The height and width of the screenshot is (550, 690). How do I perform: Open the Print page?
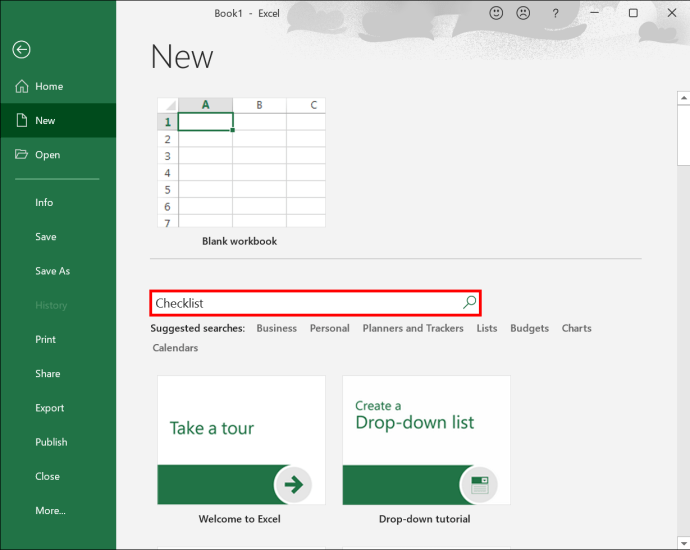58,339
